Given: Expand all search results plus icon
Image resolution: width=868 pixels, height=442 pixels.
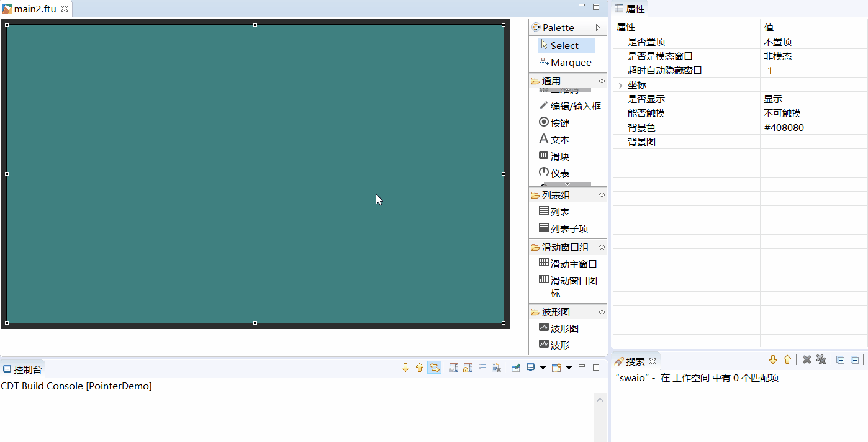Looking at the screenshot, I should 840,359.
